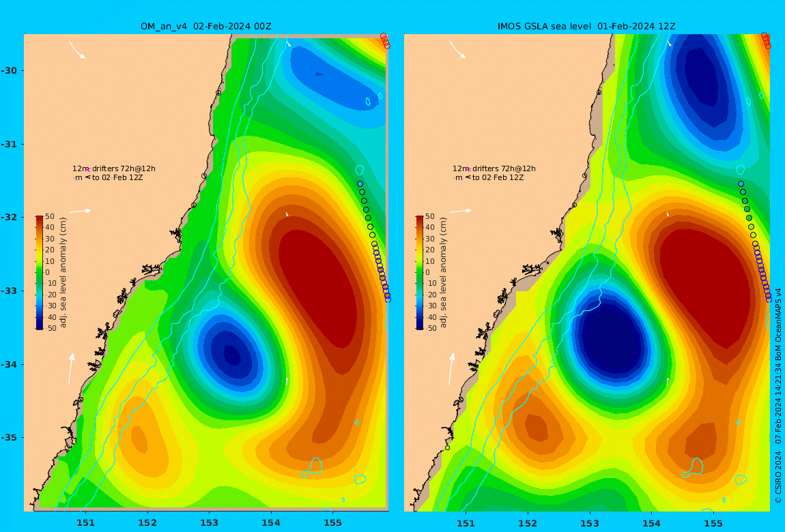Click "adj. sea level anomaly (cm)" label in right map
The width and height of the screenshot is (785, 532).
point(443,273)
